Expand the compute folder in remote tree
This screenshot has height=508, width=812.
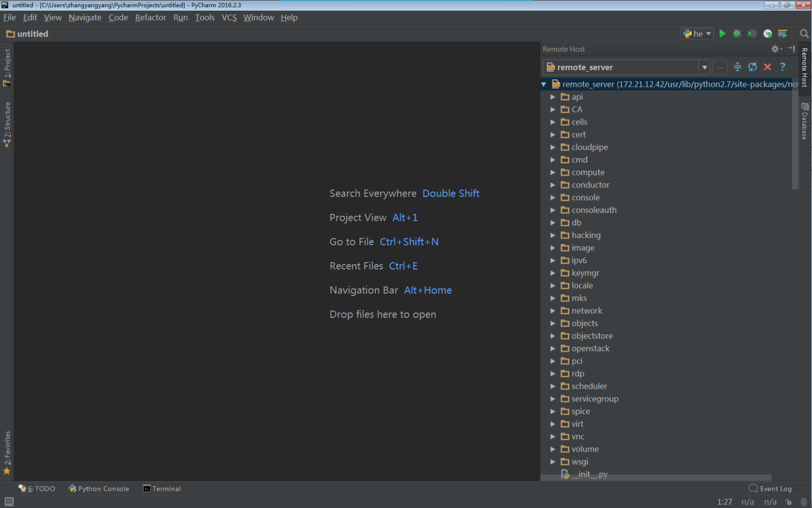point(553,172)
